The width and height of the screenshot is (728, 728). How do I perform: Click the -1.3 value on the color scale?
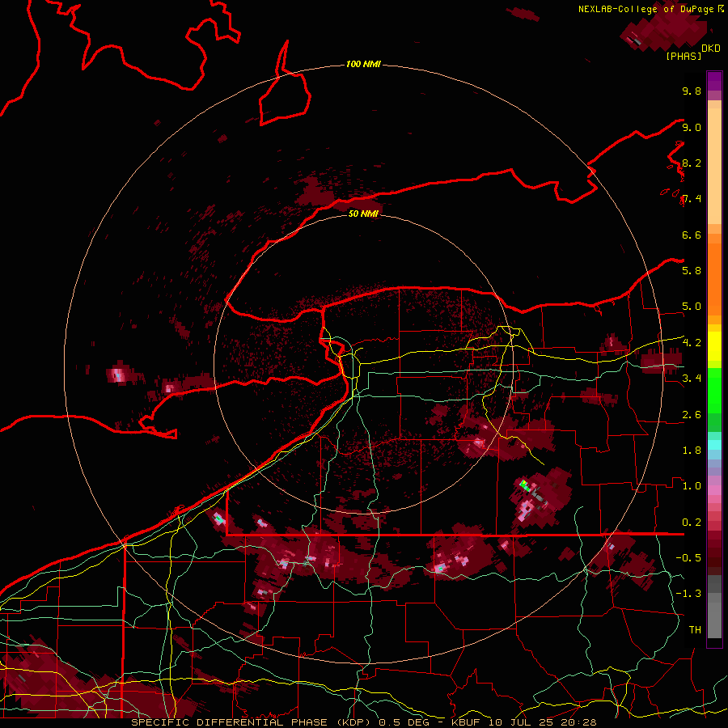point(688,594)
